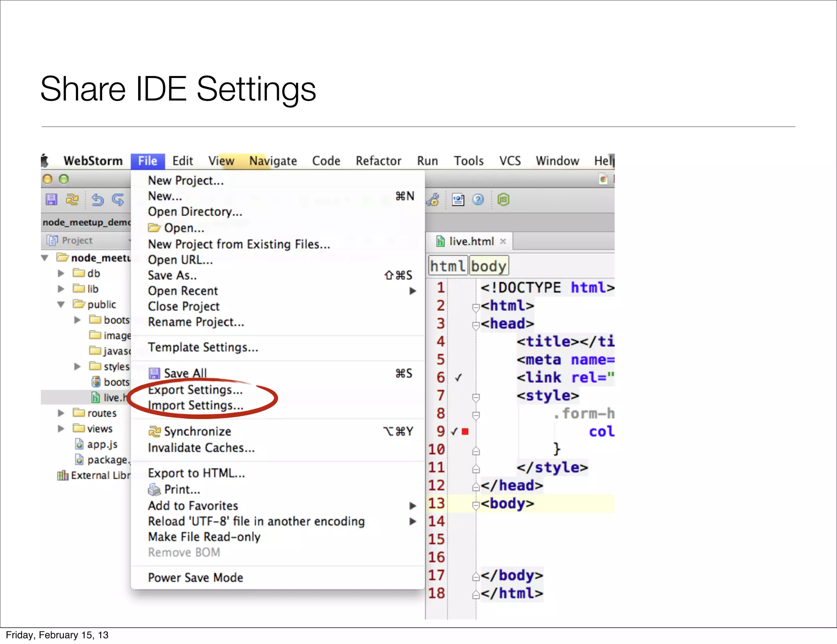This screenshot has width=837, height=644.
Task: Click the Synchronize toolbar icon
Action: coord(72,199)
